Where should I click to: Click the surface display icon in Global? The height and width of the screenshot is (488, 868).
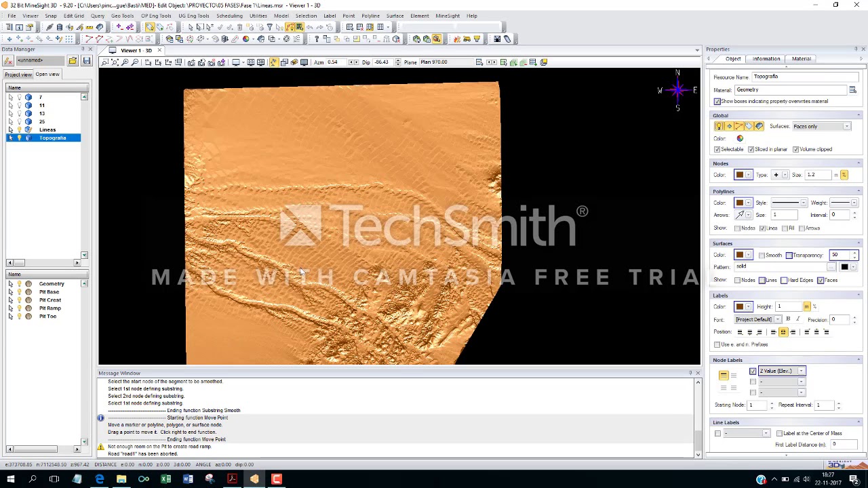(x=759, y=126)
